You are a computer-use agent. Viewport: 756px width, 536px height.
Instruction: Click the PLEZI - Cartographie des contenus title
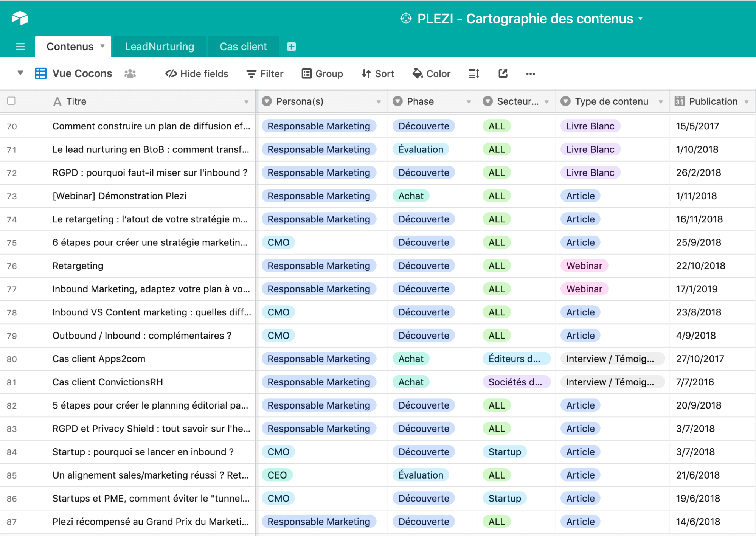click(525, 19)
